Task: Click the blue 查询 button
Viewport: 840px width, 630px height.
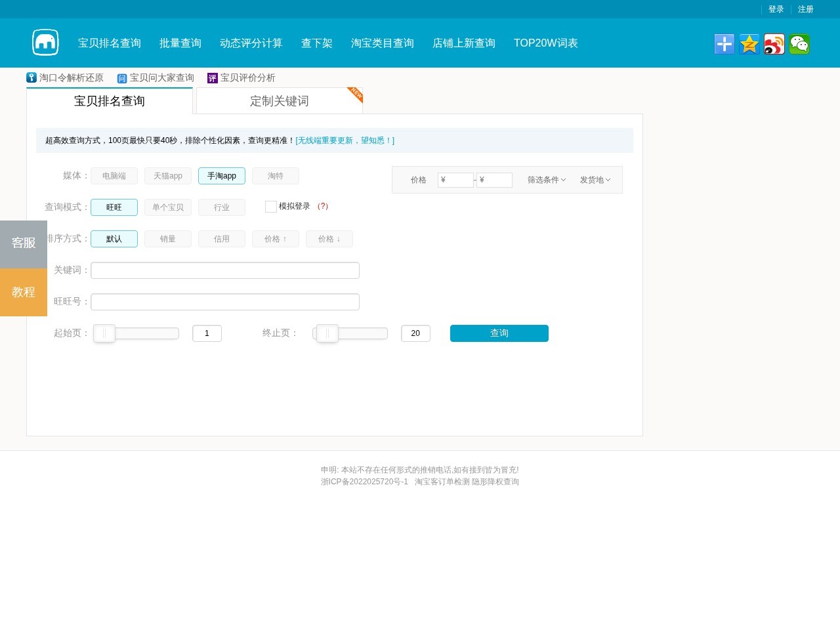Action: click(x=499, y=333)
